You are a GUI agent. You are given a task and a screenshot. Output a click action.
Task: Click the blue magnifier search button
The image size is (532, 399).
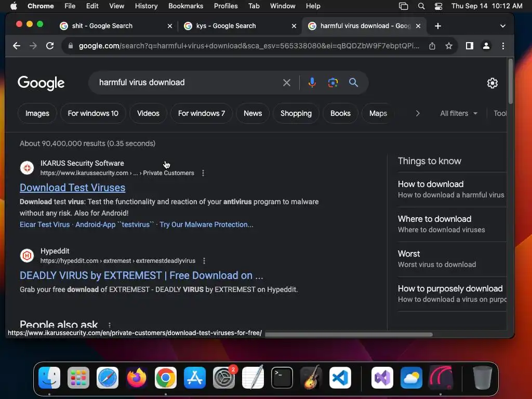click(353, 83)
